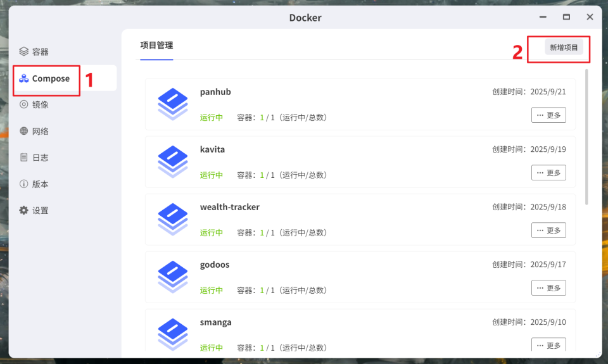Click the Compose cubes icon in sidebar
Image resolution: width=608 pixels, height=364 pixels.
(23, 78)
